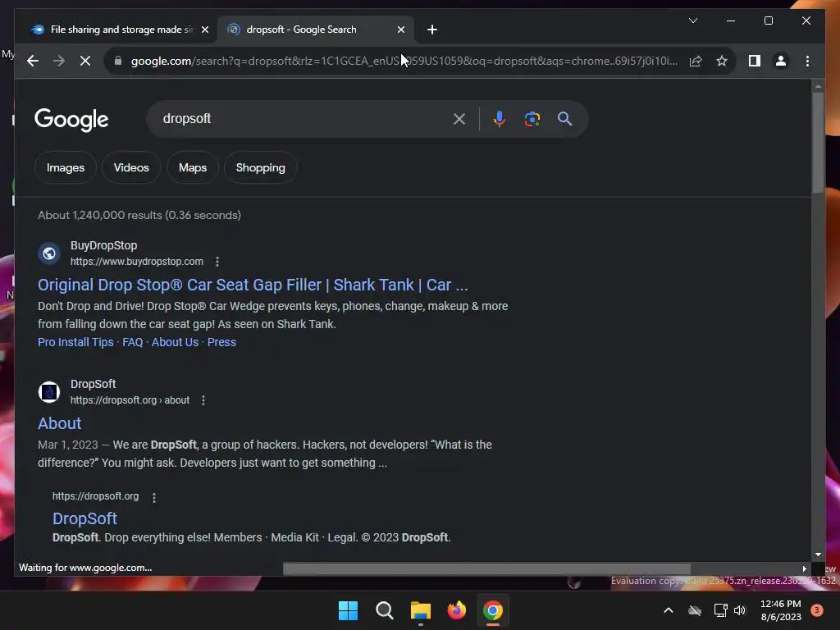This screenshot has width=840, height=630.
Task: Go back using the browser back arrow
Action: tap(33, 61)
